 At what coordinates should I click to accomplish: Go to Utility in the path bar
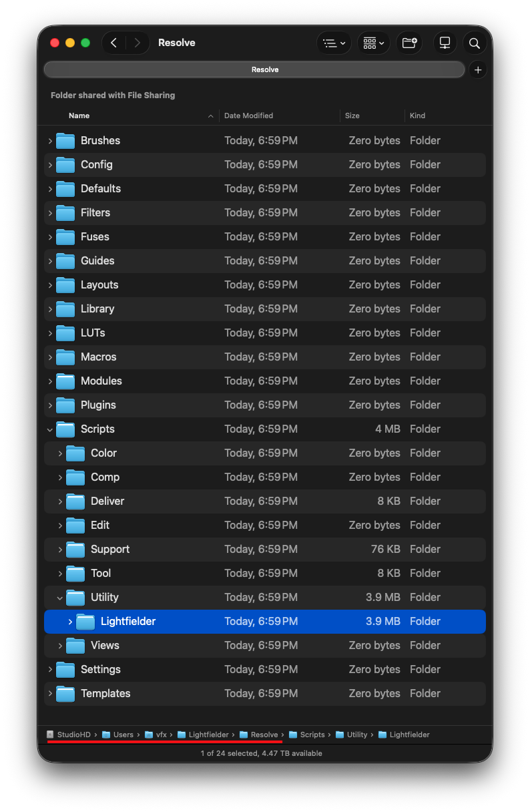click(x=352, y=735)
